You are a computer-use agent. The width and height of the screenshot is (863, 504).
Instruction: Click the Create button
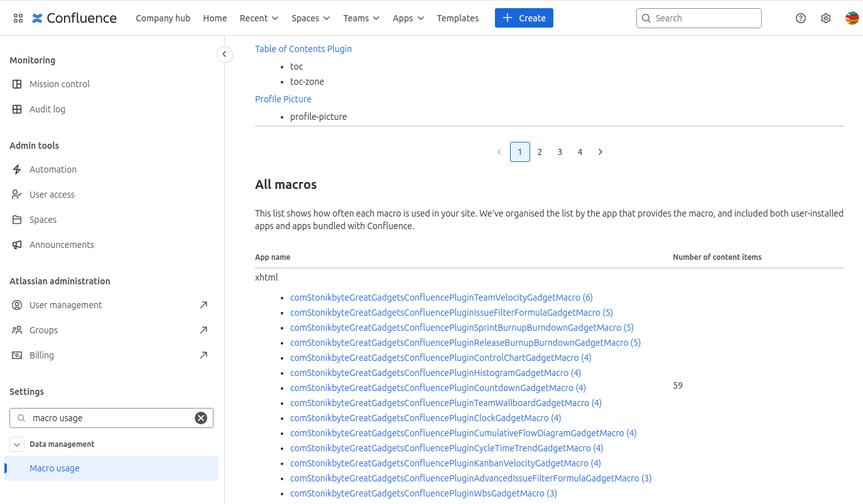524,18
